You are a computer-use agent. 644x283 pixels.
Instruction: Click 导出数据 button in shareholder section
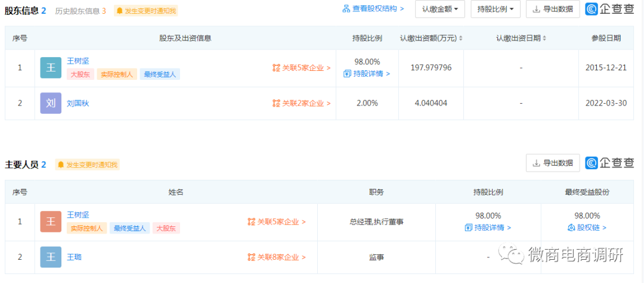[552, 9]
